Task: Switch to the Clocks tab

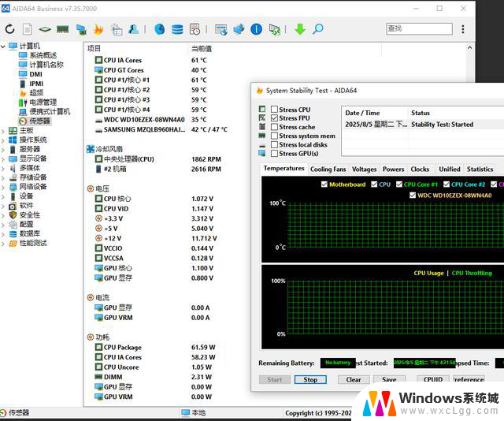Action: [420, 169]
